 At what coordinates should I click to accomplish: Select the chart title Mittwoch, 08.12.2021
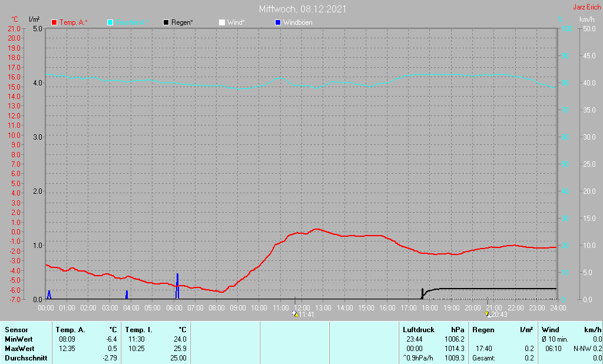click(x=302, y=9)
